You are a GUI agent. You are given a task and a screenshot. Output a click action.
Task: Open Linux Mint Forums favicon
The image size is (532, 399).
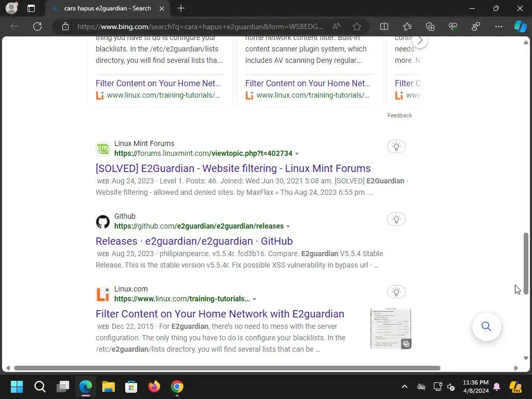coord(103,149)
